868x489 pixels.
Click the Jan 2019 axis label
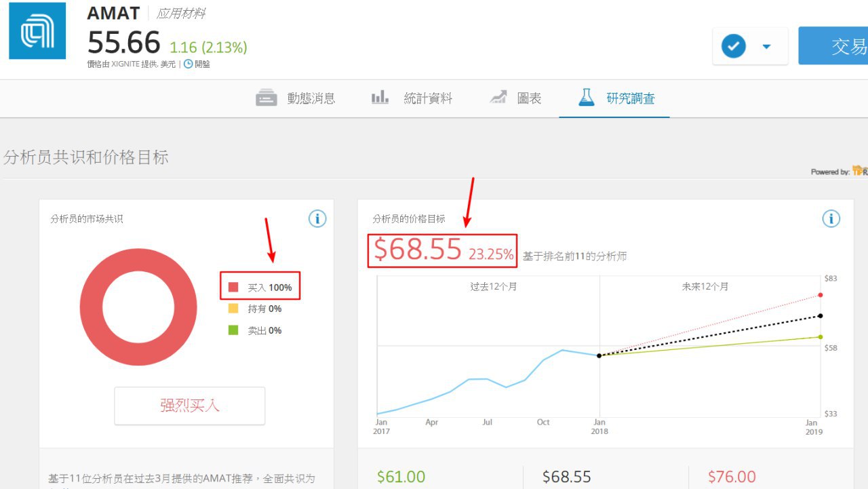814,427
